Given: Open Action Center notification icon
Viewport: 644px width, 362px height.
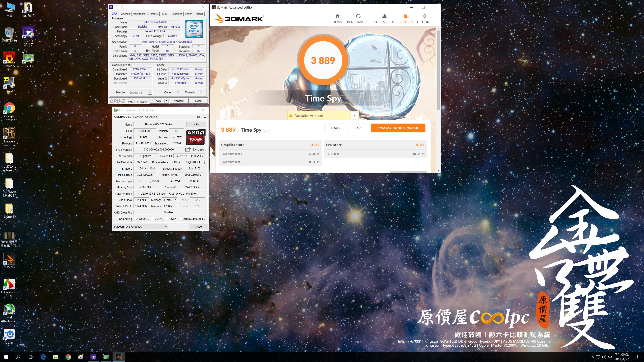Looking at the screenshot, I should click(635, 357).
